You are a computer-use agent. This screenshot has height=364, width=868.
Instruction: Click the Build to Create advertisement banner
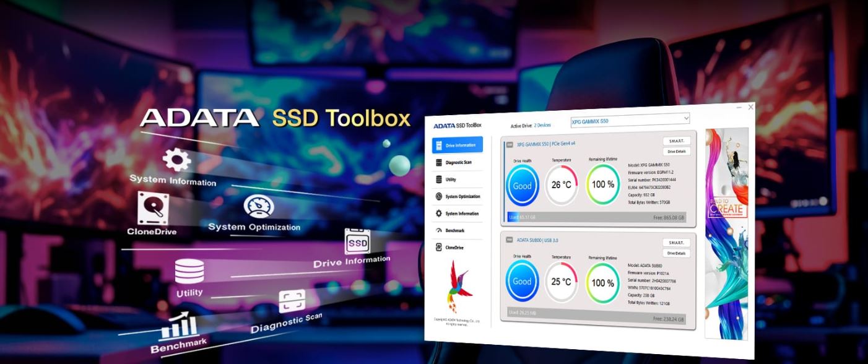726,234
